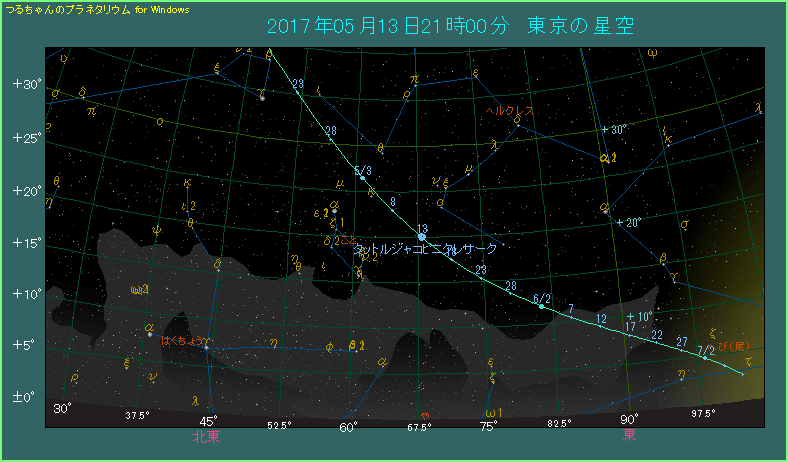
Task: Select the 5/3 comet position marker
Action: pyautogui.click(x=362, y=177)
